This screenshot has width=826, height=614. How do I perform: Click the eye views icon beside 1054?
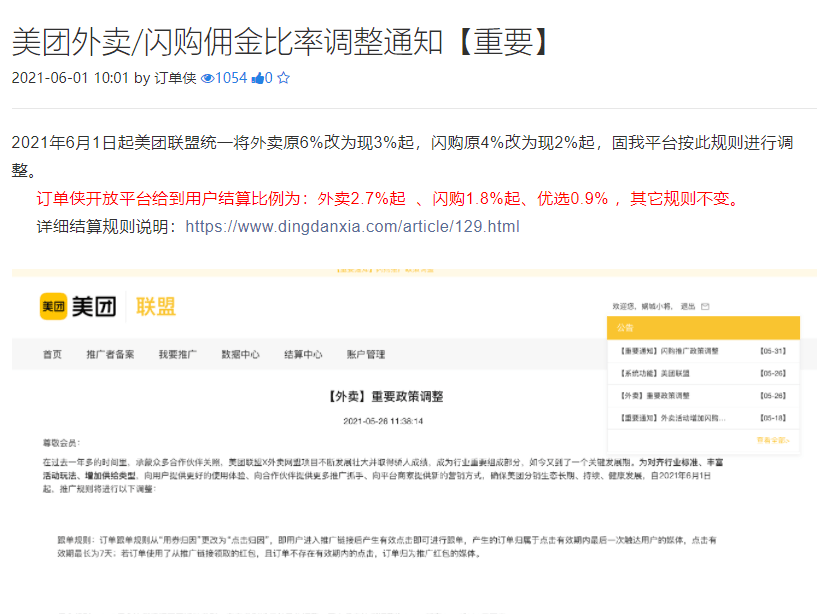[x=208, y=78]
